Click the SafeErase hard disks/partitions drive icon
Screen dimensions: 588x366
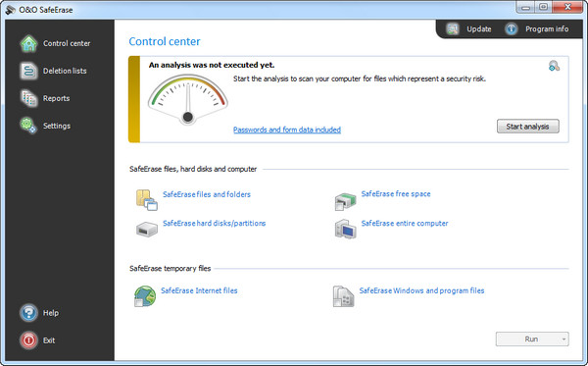pos(147,229)
